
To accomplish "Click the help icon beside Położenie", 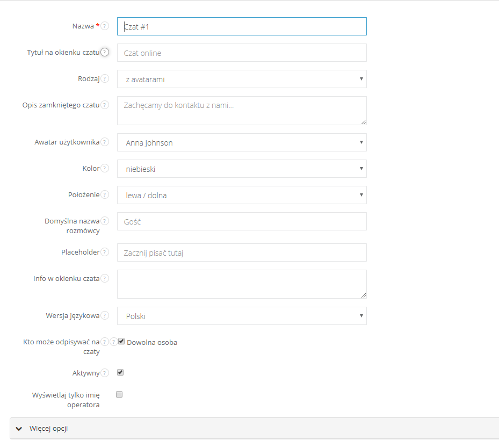I will [105, 194].
